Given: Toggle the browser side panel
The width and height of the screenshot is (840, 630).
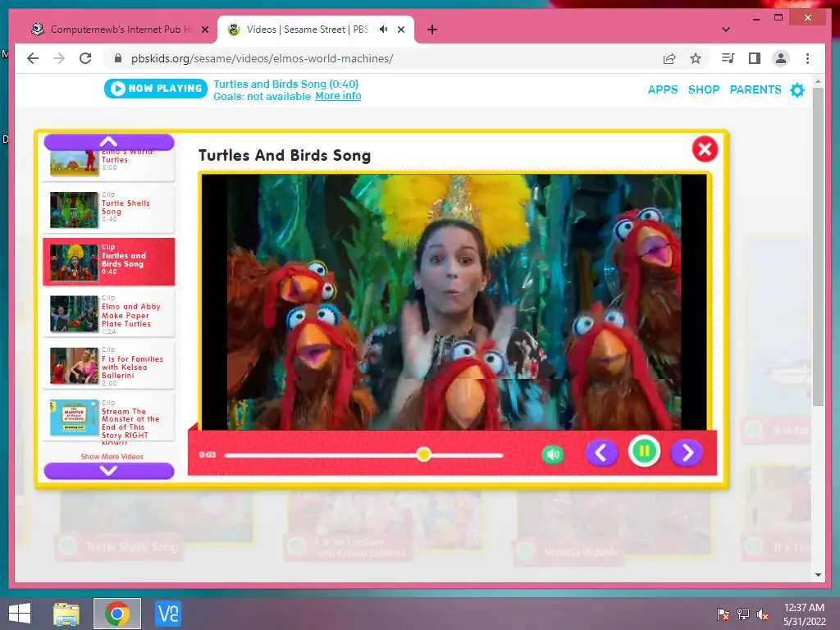Looking at the screenshot, I should [x=755, y=58].
